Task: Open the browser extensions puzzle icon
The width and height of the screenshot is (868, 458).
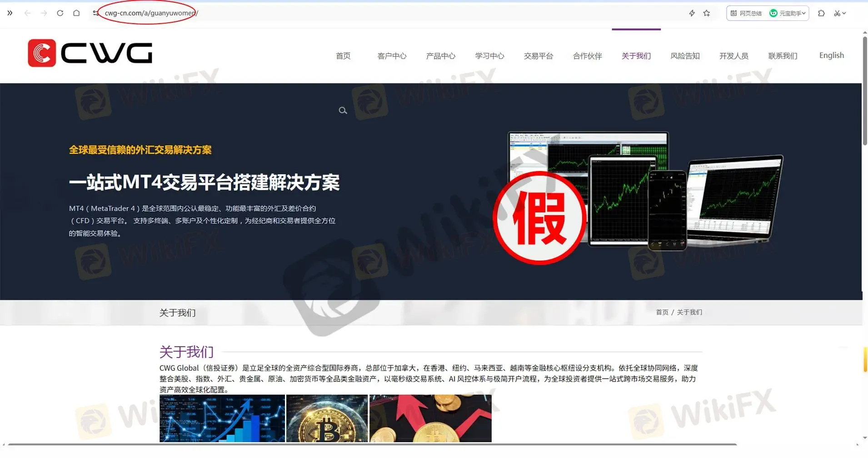Action: point(821,13)
